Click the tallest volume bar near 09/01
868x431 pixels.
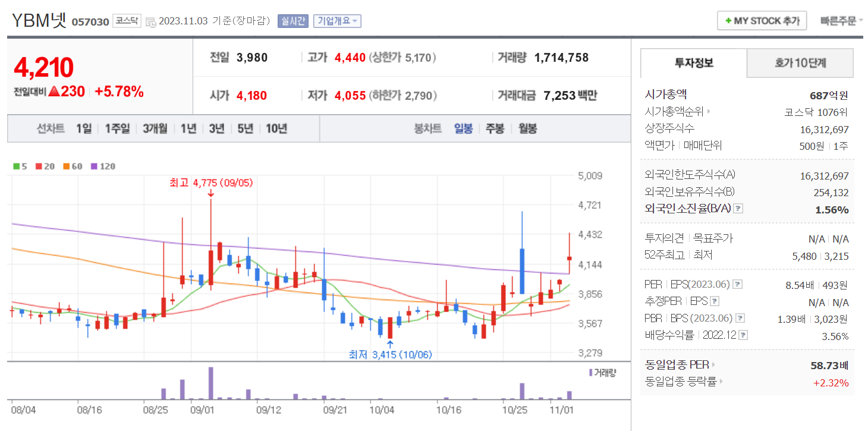[x=210, y=383]
